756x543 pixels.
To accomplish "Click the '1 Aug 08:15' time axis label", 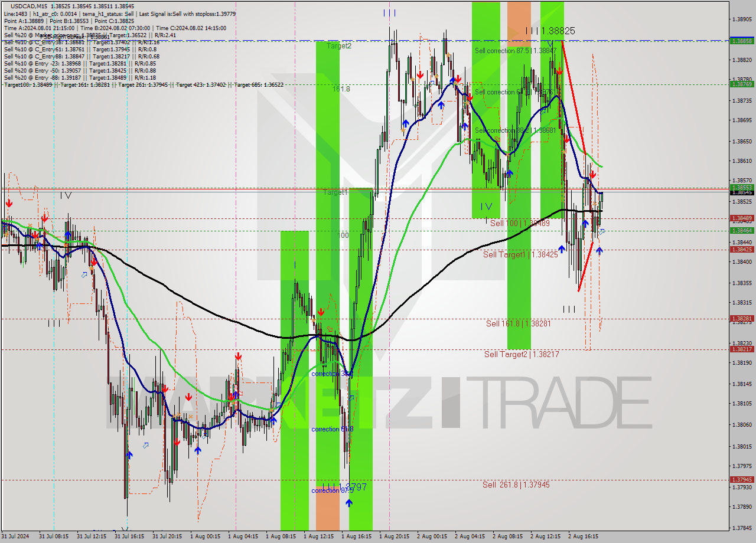I will pyautogui.click(x=281, y=537).
